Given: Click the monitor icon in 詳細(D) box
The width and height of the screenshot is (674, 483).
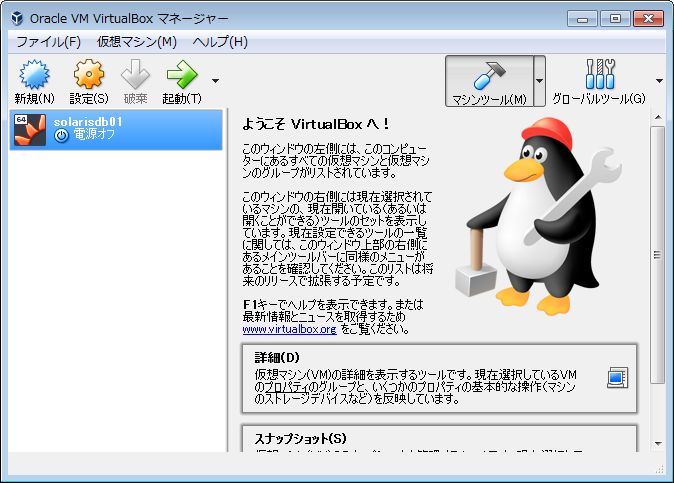Looking at the screenshot, I should pyautogui.click(x=618, y=378).
